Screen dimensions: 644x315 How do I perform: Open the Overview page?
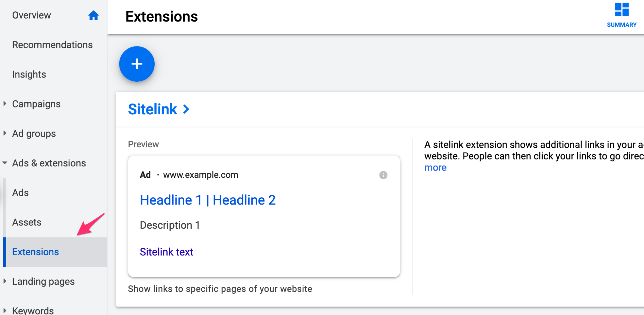coord(31,15)
